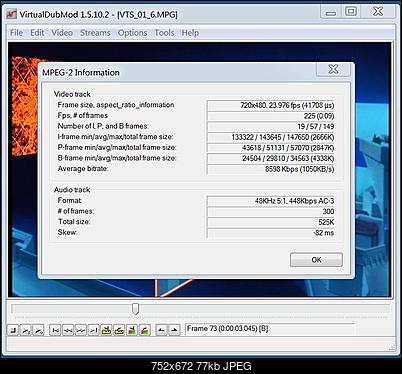Image resolution: width=402 pixels, height=374 pixels.
Task: Scan backward for scene change
Action: pyautogui.click(x=132, y=330)
